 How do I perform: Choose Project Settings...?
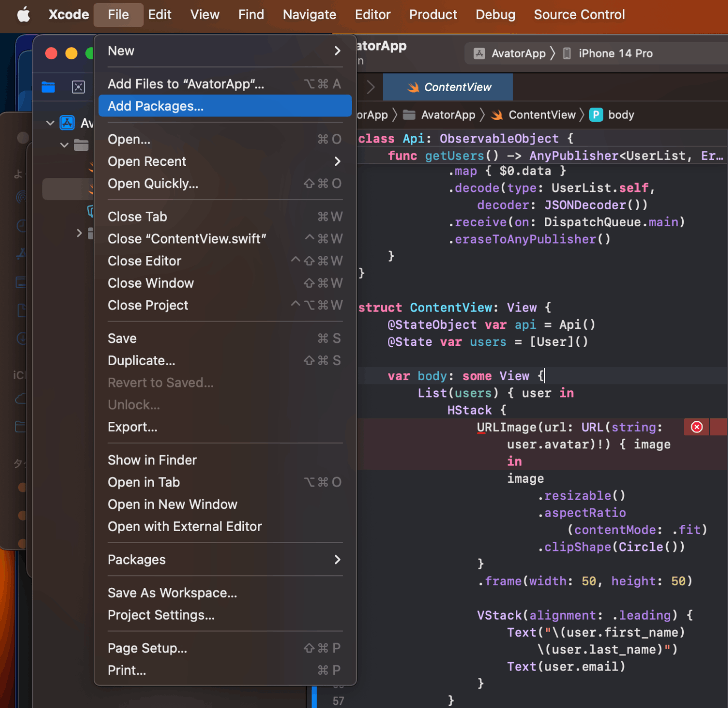[x=225, y=615]
